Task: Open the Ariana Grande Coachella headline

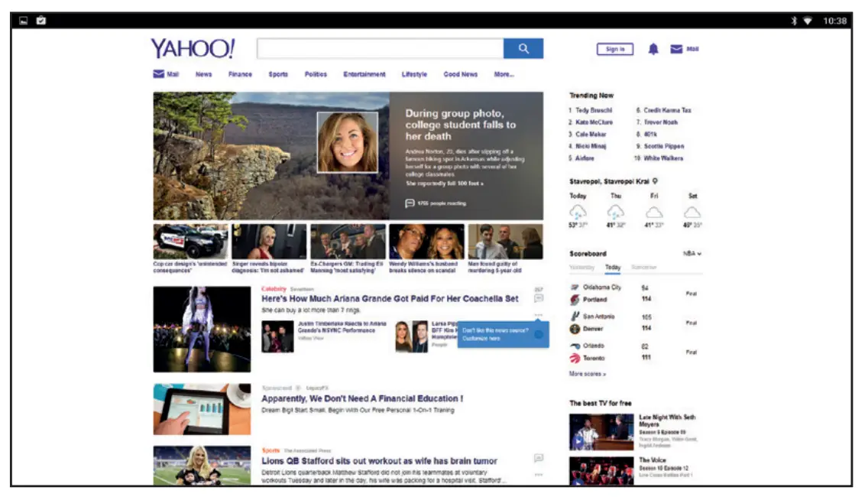Action: coord(390,299)
